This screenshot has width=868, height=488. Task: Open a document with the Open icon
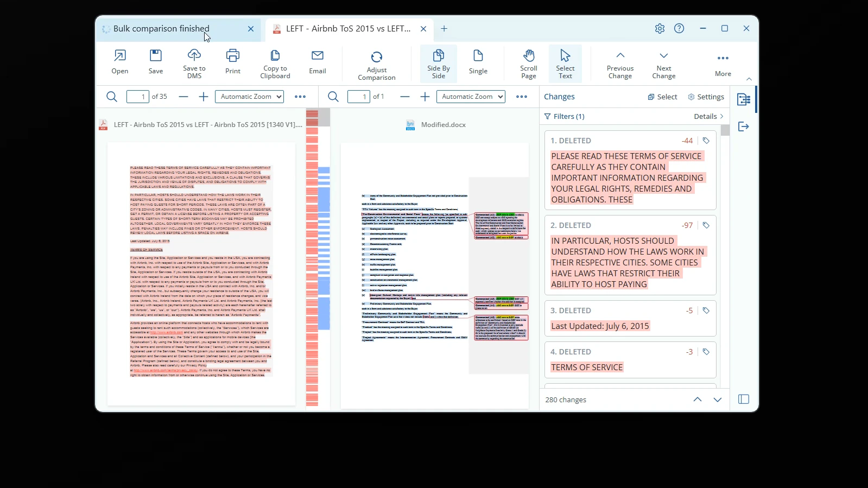(x=120, y=62)
